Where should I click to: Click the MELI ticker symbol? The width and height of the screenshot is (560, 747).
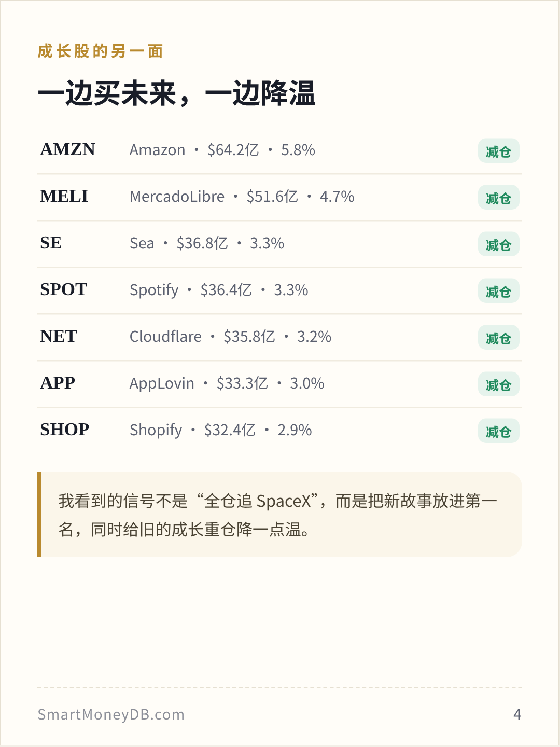click(64, 196)
